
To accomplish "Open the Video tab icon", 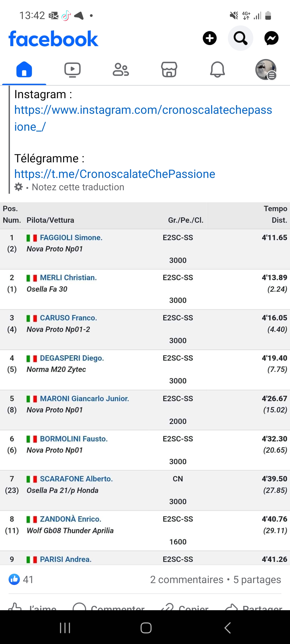I will coord(73,69).
